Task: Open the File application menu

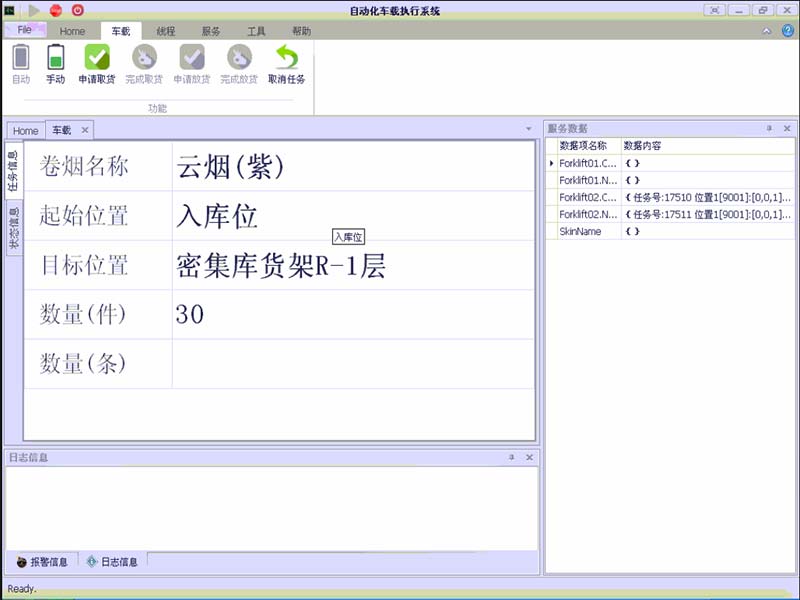Action: (x=25, y=31)
